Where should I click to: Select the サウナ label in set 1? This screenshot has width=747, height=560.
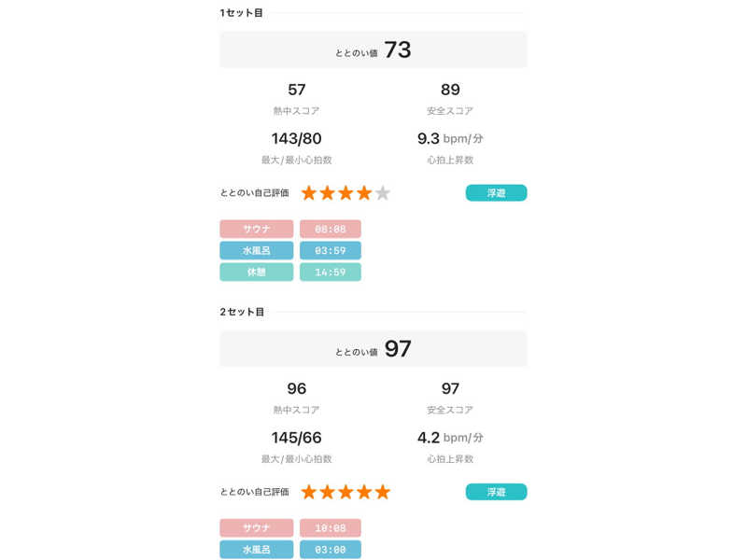[x=256, y=229]
